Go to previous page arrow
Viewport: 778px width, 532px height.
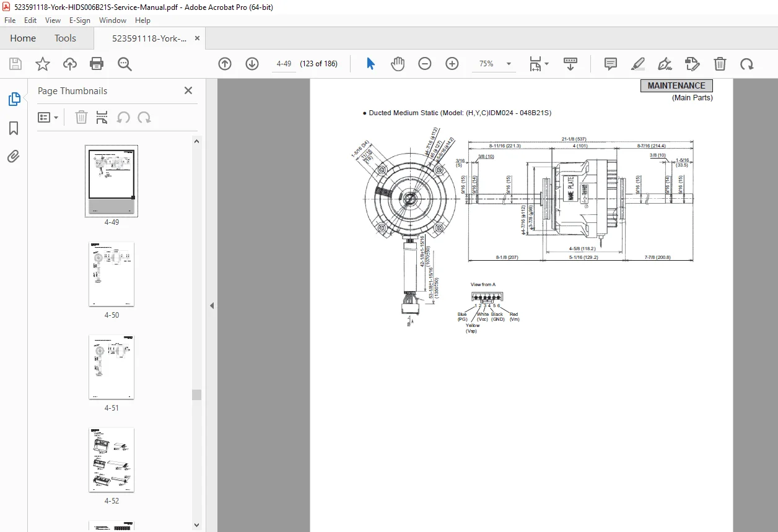(225, 64)
